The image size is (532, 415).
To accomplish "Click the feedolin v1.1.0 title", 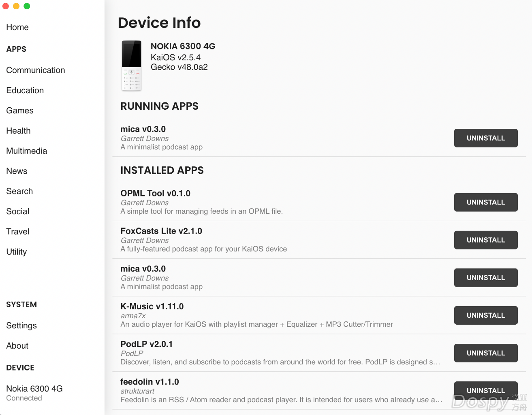I will (x=150, y=382).
